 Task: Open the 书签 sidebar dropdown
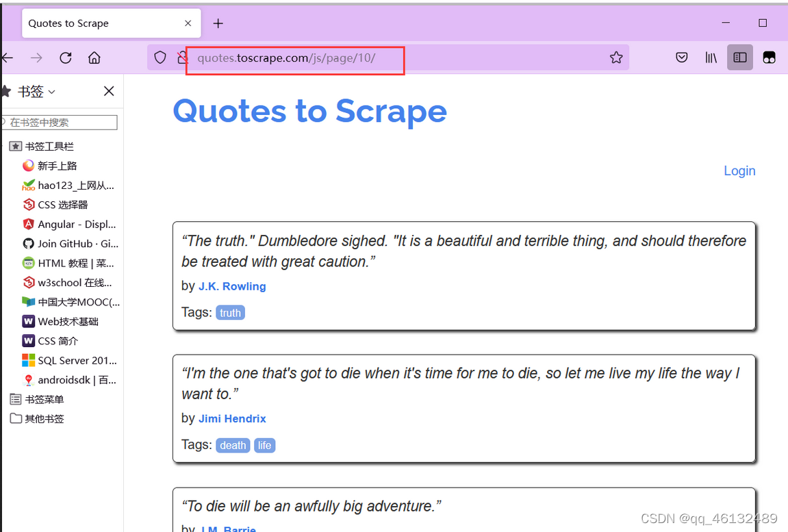click(37, 92)
